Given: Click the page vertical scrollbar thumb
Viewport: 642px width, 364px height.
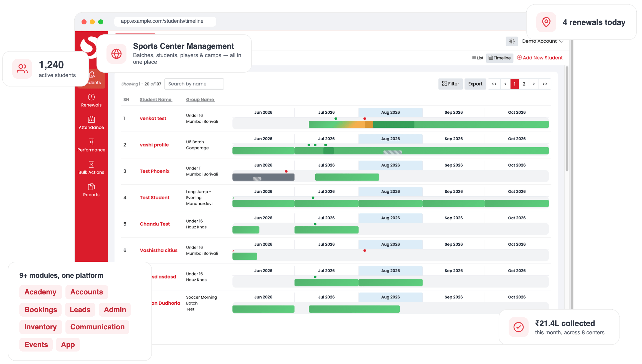Looking at the screenshot, I should tap(567, 119).
